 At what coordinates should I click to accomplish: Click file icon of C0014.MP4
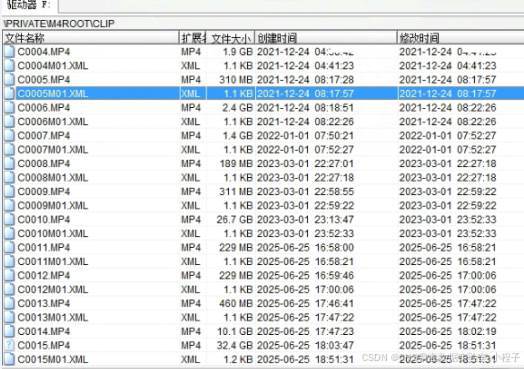[x=9, y=332]
